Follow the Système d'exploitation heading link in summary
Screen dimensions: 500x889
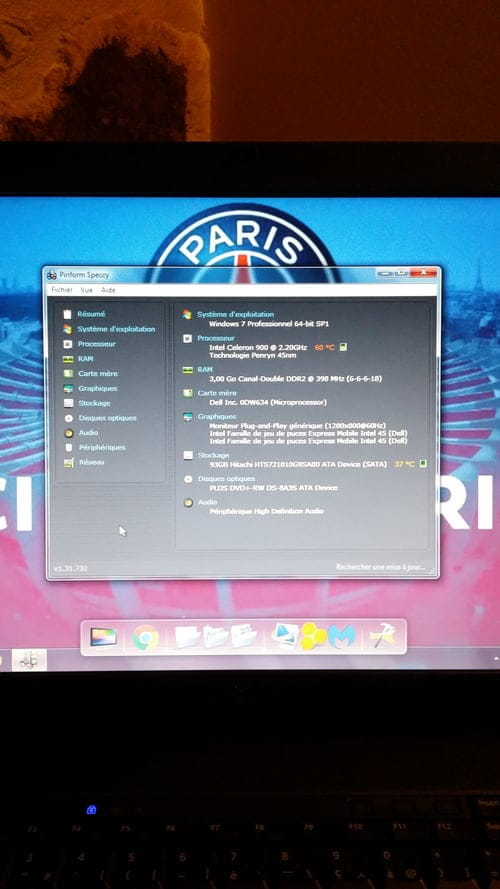[x=235, y=314]
